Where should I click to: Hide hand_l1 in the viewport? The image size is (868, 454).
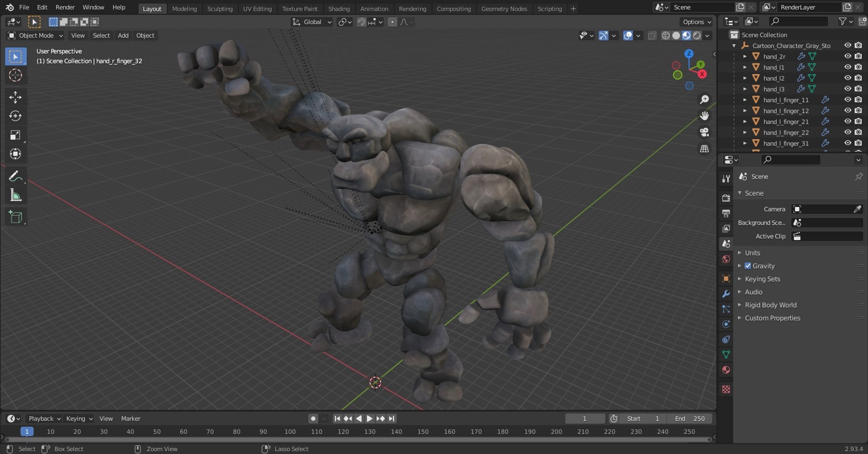[848, 67]
